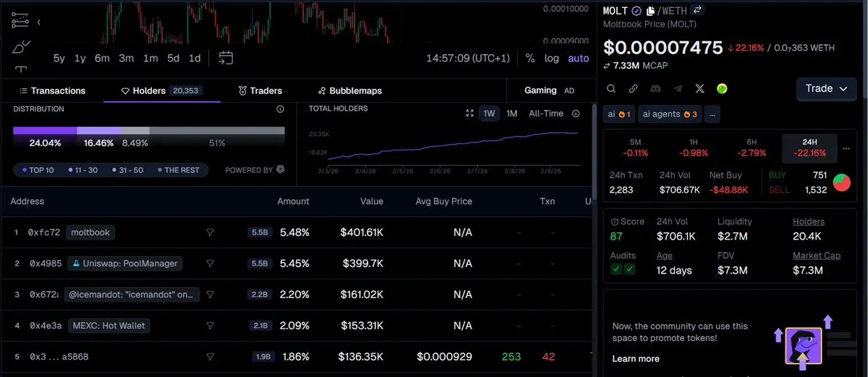Select the text annotation tool

(x=21, y=69)
